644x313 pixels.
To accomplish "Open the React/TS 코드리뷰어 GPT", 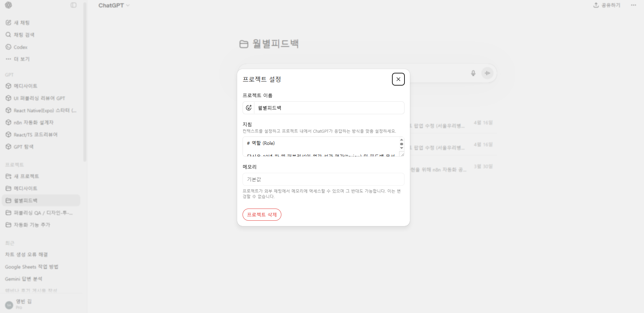I will [x=8, y=134].
